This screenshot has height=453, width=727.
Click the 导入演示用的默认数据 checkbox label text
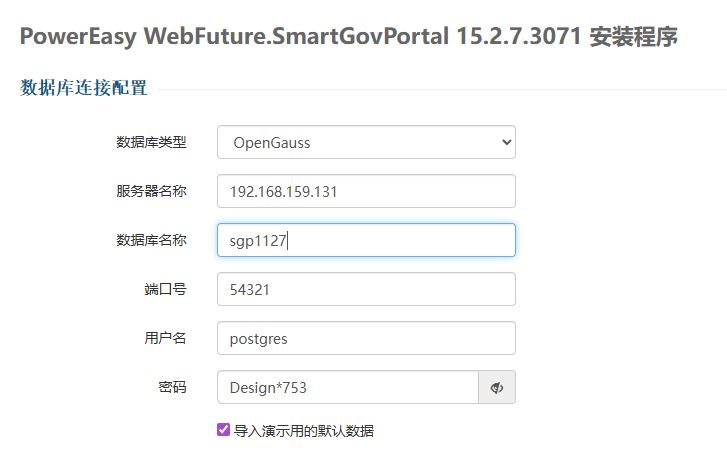[x=304, y=431]
